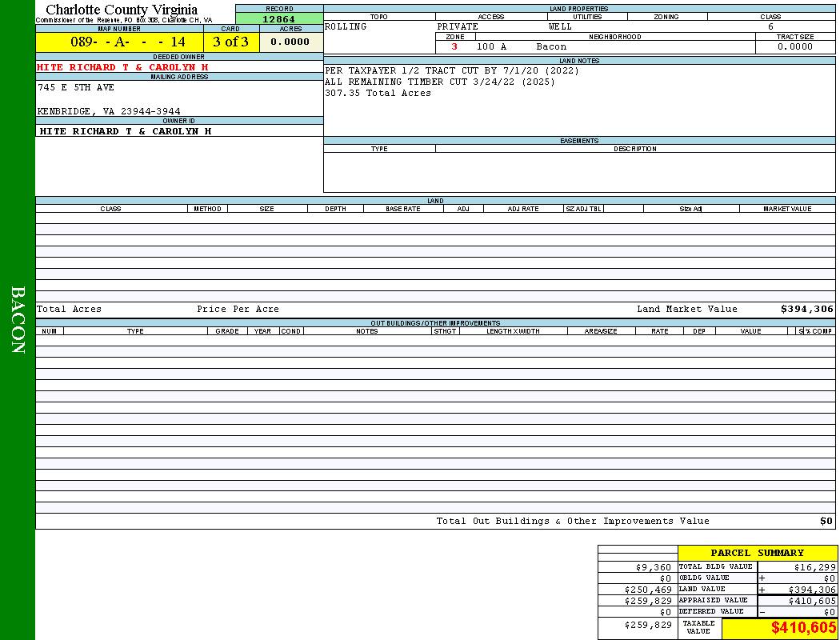Click the yellow Parcel Summary header
This screenshot has height=640, width=840.
[x=757, y=553]
